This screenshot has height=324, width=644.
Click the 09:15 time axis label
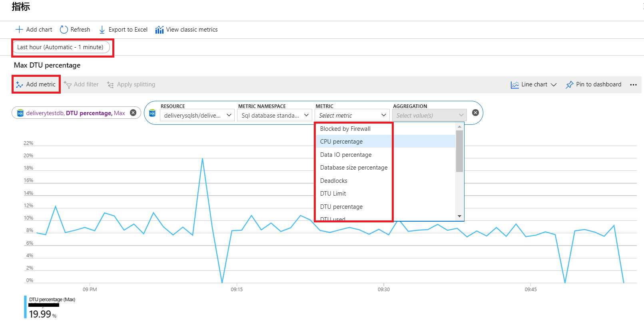(x=237, y=290)
